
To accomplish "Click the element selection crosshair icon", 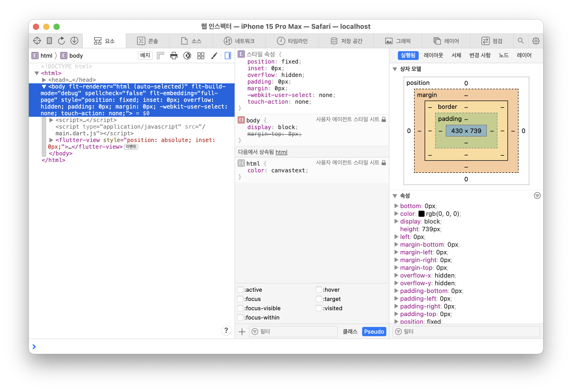I will pyautogui.click(x=37, y=41).
